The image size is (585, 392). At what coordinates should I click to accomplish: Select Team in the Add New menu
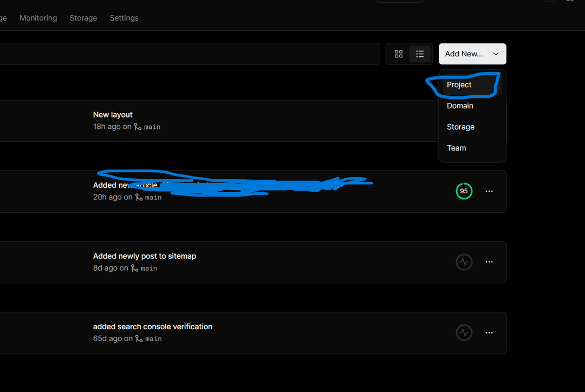tap(457, 148)
